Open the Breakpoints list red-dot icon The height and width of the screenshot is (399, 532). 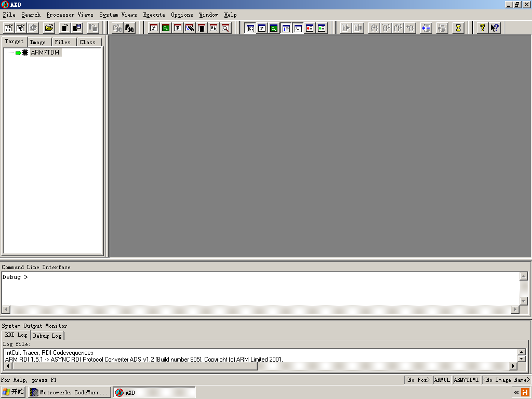(x=310, y=28)
